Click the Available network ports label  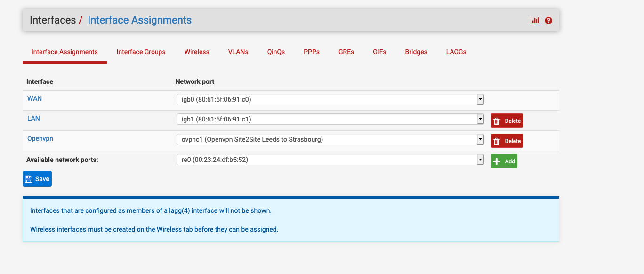pos(62,160)
